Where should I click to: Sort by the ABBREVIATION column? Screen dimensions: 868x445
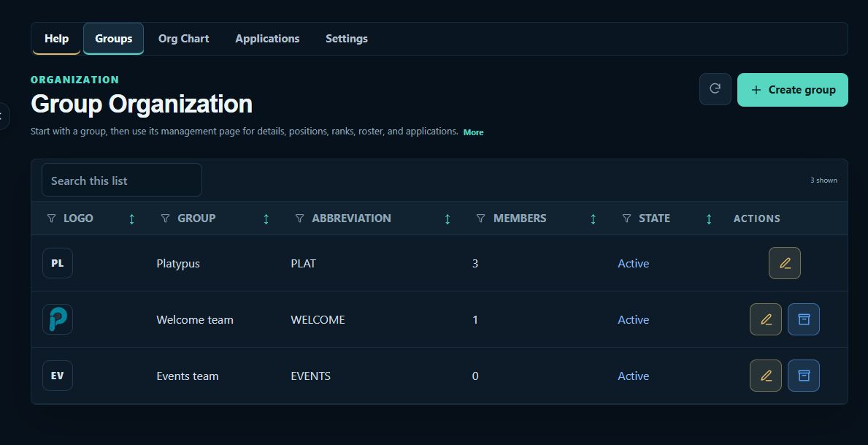pyautogui.click(x=448, y=219)
